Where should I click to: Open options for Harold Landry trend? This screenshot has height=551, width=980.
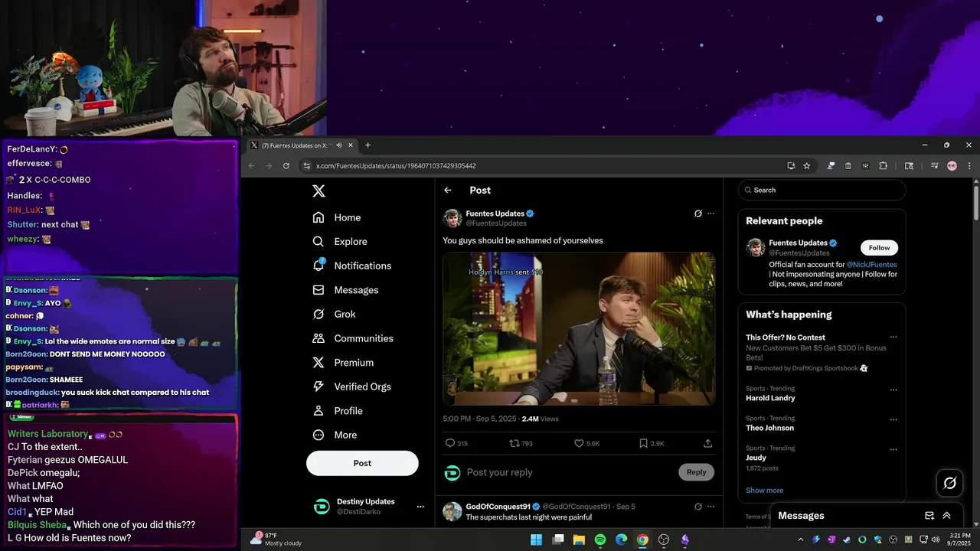[893, 390]
